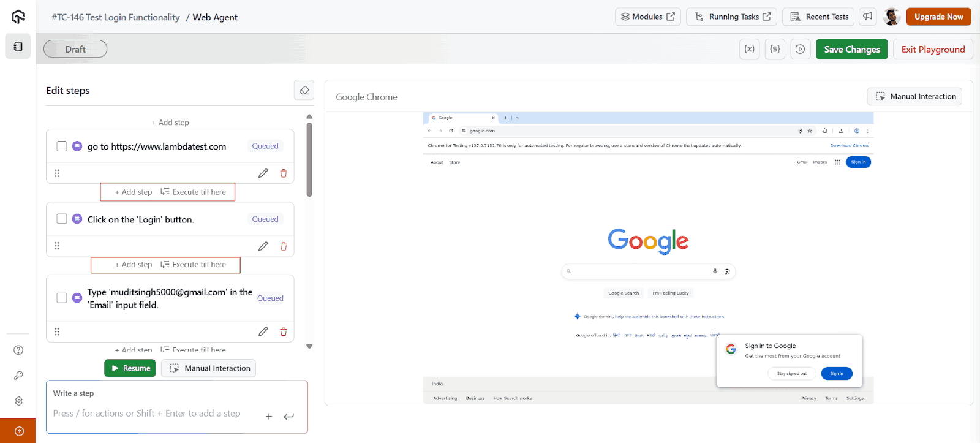Screen dimensions: 980x443
Task: Click the blue Sign in button at Google's top right
Action: pyautogui.click(x=858, y=162)
